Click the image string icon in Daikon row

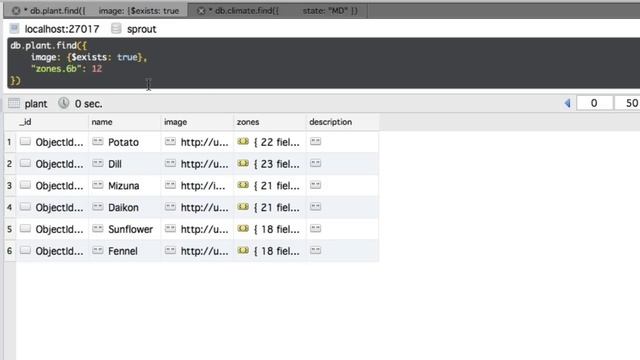170,207
